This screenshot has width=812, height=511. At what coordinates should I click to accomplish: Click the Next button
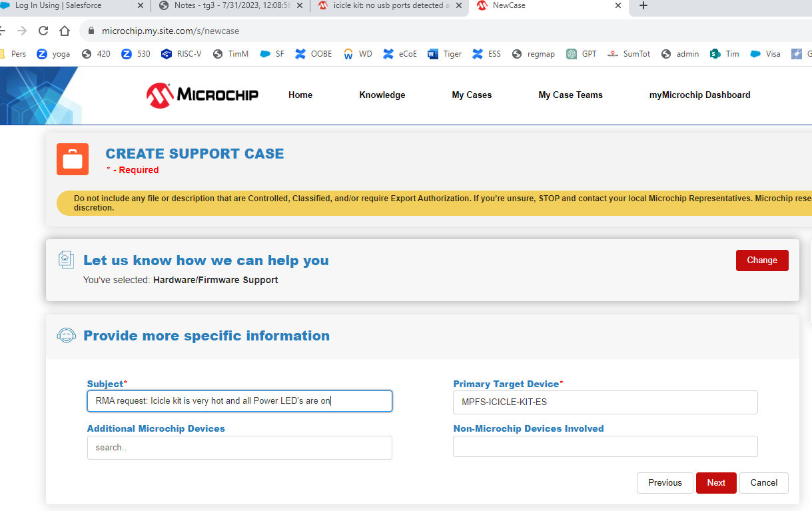pos(716,483)
